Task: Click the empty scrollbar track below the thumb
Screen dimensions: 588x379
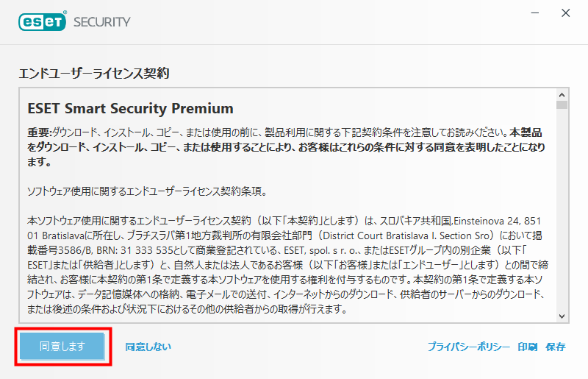Action: click(x=562, y=210)
